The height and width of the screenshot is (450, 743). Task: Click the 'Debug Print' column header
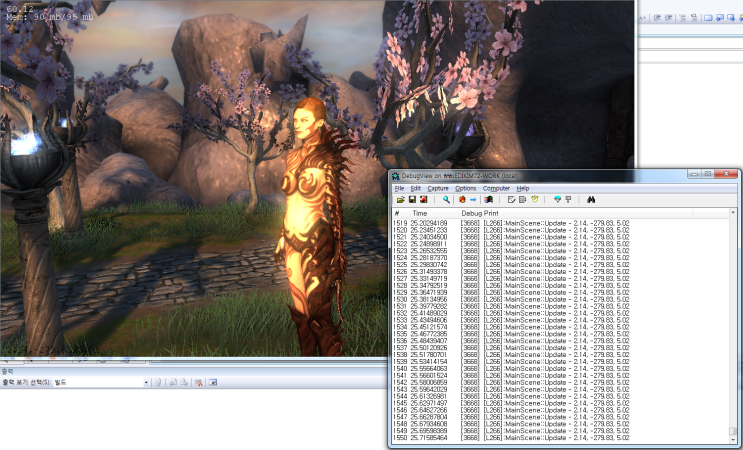576,214
